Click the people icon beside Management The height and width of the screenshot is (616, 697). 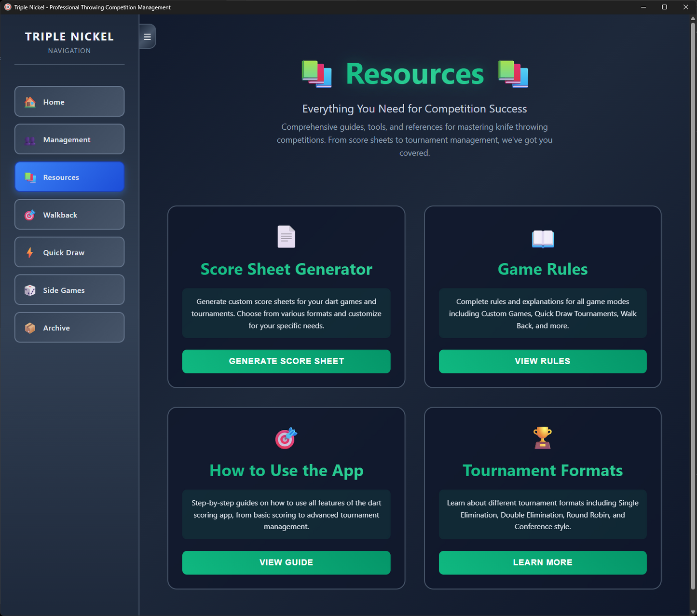pyautogui.click(x=30, y=140)
